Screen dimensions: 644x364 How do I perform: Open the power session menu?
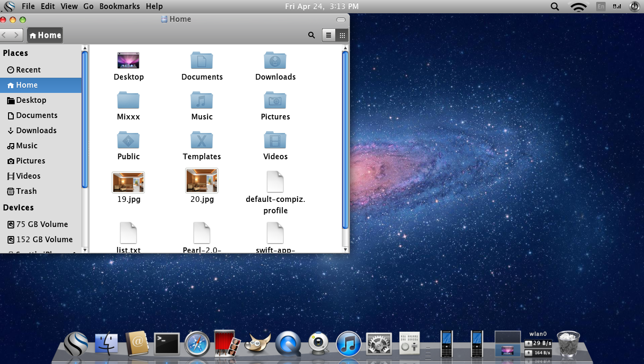635,7
